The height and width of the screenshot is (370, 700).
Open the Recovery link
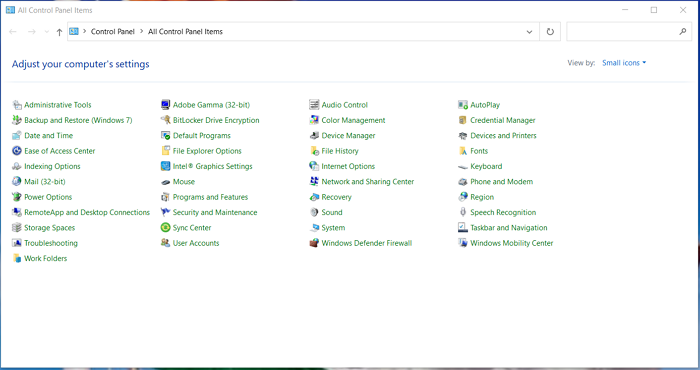(337, 197)
